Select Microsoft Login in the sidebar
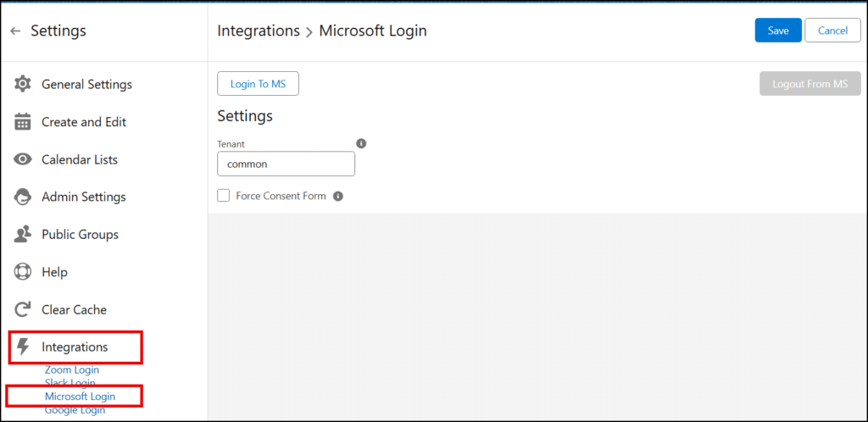 pyautogui.click(x=80, y=396)
